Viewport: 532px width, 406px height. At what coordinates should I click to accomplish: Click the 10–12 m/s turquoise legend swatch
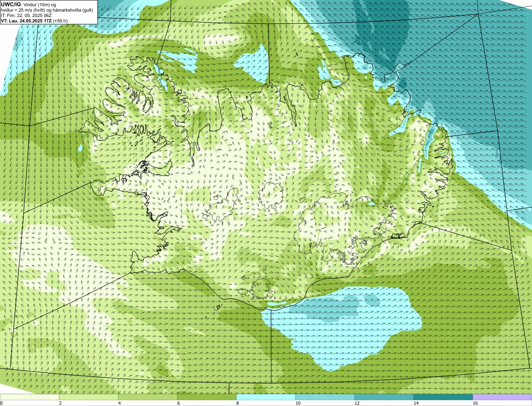[x=325, y=397]
